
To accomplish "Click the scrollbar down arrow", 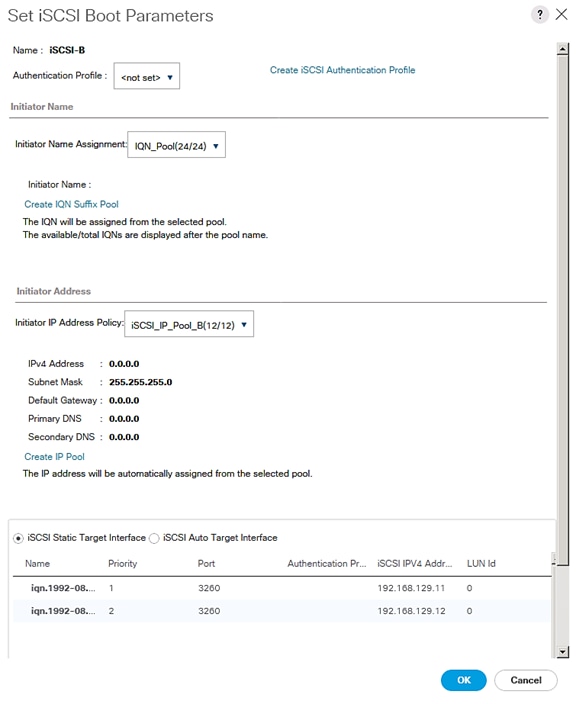I will pyautogui.click(x=563, y=652).
